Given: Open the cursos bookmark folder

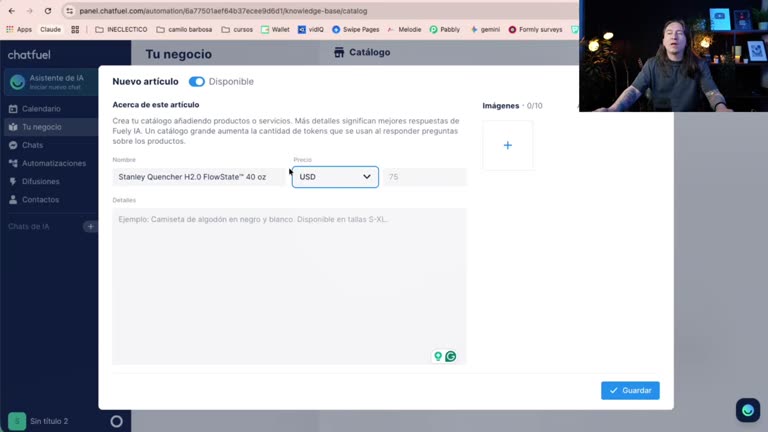Looking at the screenshot, I should (237, 29).
